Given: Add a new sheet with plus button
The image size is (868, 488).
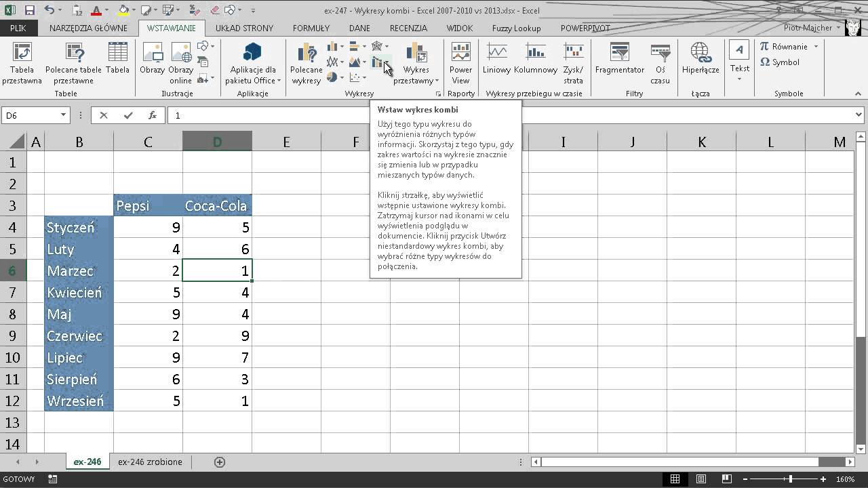Looking at the screenshot, I should click(x=220, y=462).
